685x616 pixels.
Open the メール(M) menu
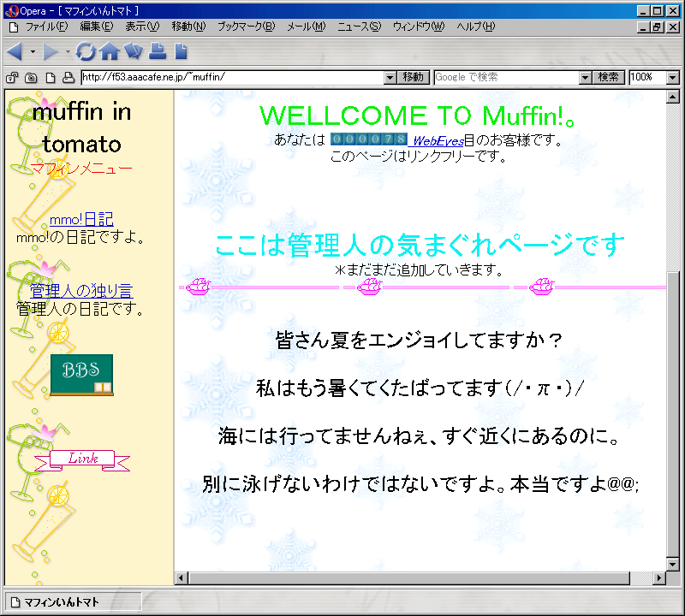[307, 27]
